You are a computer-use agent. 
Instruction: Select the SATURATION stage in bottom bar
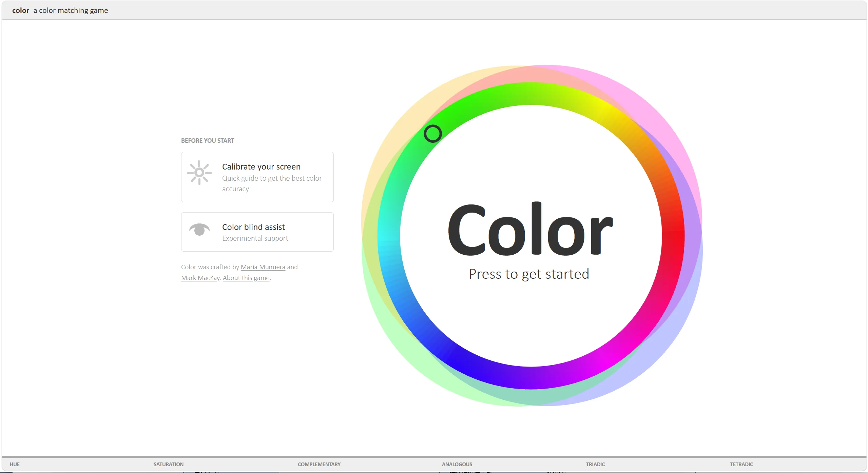[x=168, y=464]
